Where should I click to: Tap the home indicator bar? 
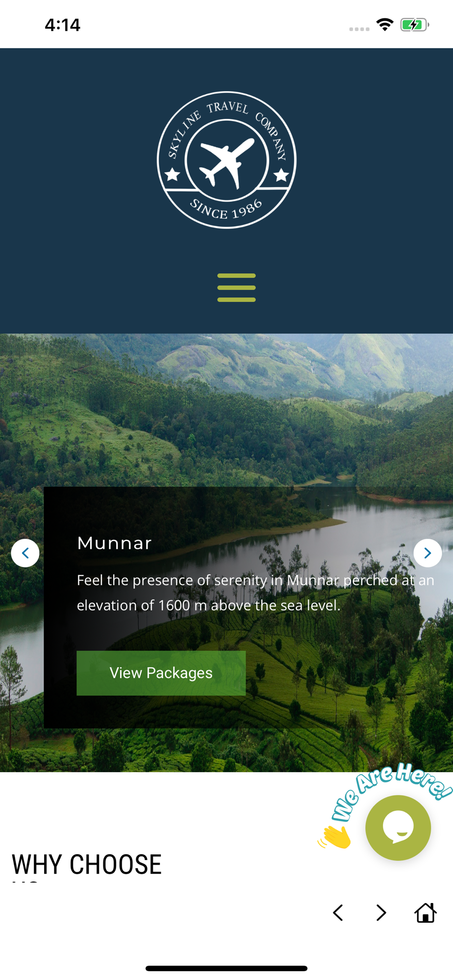coord(226,968)
